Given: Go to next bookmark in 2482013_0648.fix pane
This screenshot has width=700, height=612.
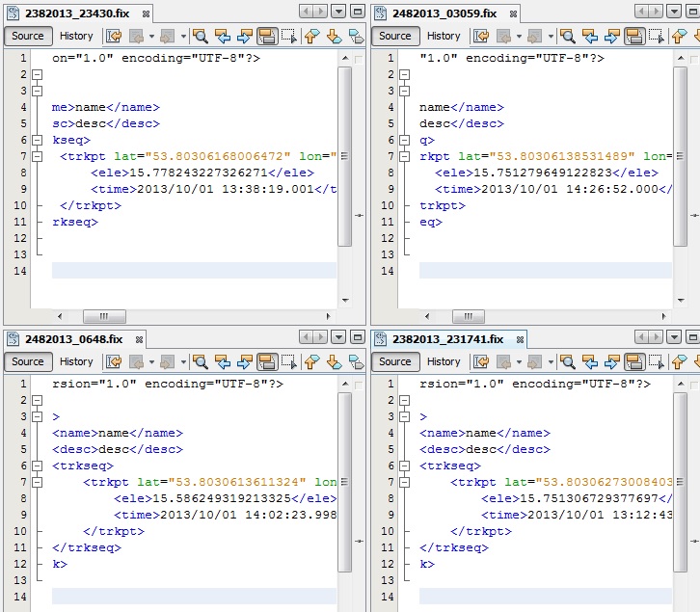Looking at the screenshot, I should (x=334, y=361).
